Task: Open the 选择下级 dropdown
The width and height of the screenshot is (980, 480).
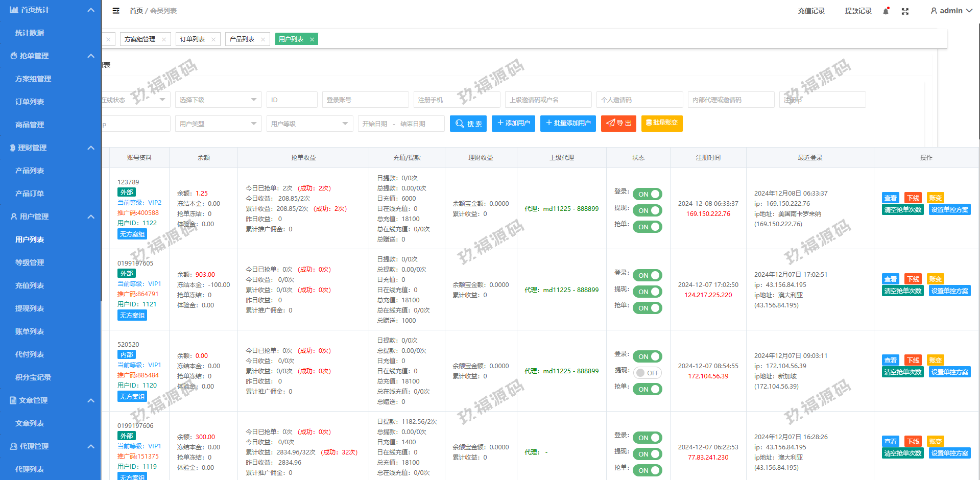Action: [x=218, y=100]
